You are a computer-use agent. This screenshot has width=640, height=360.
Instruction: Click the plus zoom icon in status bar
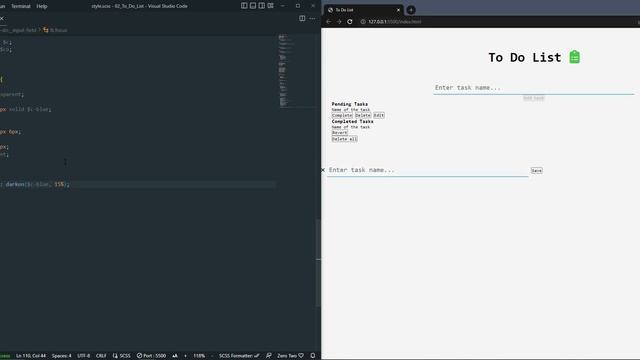tap(185, 356)
